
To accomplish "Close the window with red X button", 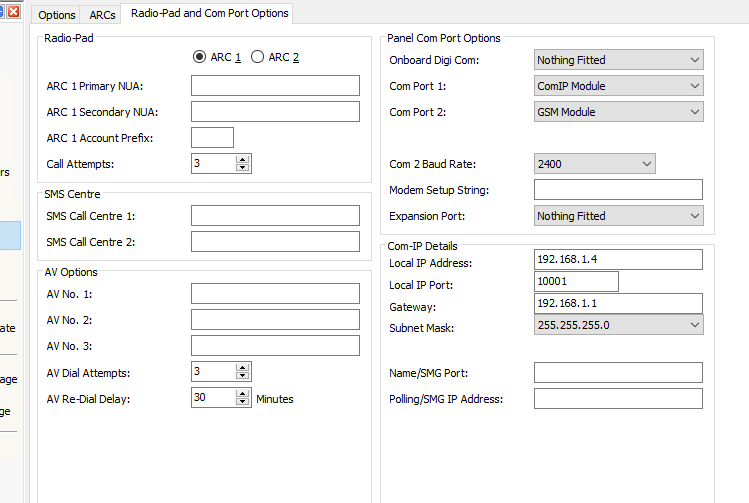I will pos(14,11).
